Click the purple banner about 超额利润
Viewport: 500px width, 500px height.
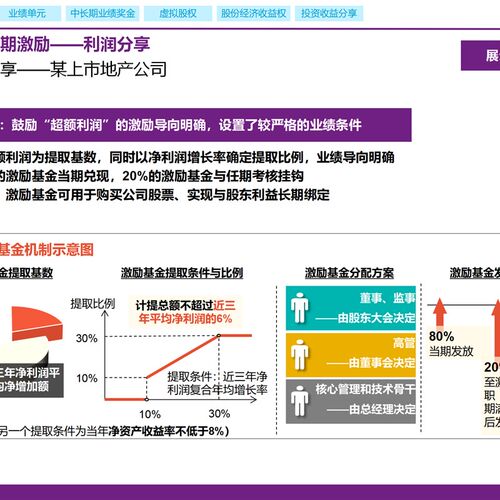click(x=206, y=125)
